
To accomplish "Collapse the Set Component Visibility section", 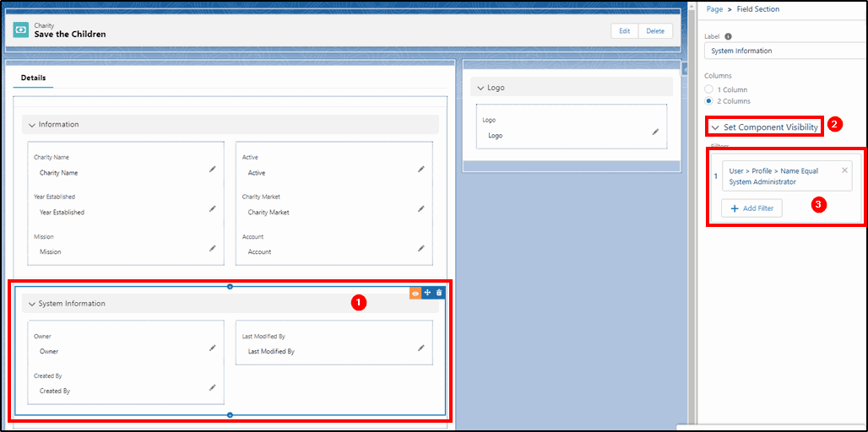I will tap(716, 127).
